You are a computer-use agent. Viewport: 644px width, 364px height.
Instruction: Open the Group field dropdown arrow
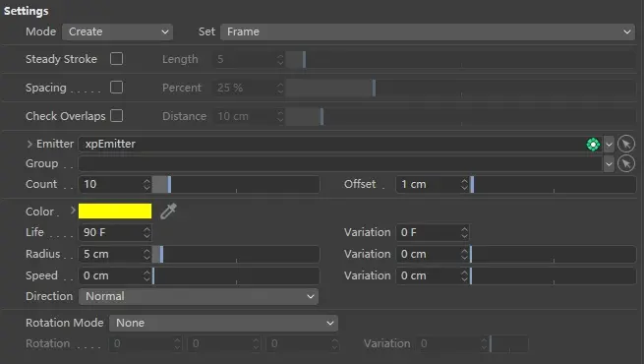609,164
